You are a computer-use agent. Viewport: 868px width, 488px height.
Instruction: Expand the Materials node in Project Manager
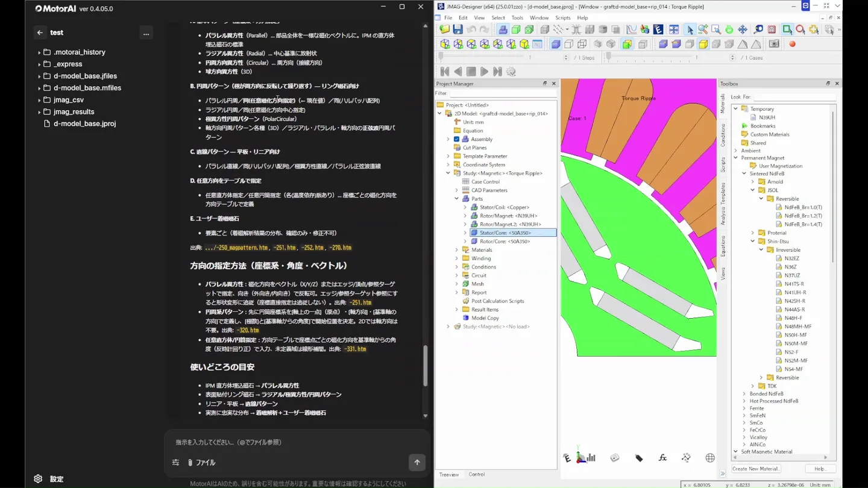click(456, 250)
